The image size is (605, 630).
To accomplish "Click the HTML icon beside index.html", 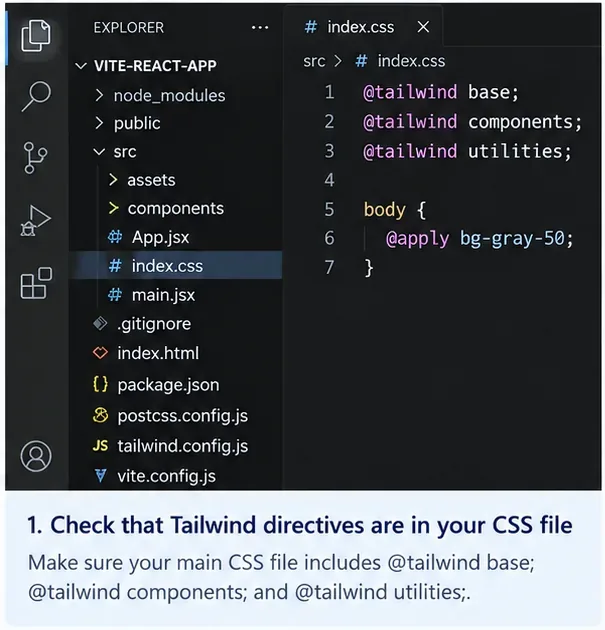I will point(100,353).
